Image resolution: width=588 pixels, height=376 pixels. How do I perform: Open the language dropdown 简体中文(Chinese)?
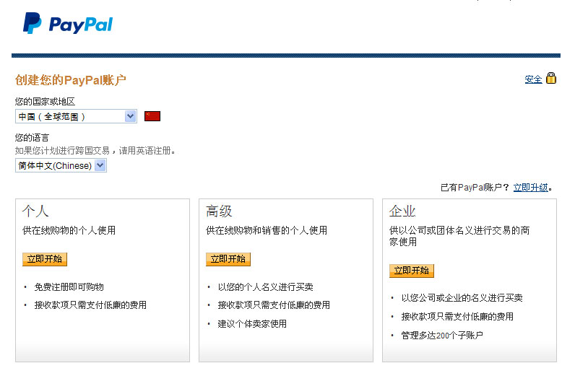(x=61, y=165)
